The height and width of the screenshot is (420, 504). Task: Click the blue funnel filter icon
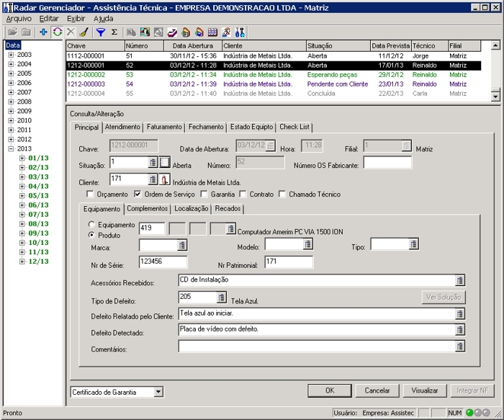pos(101,32)
